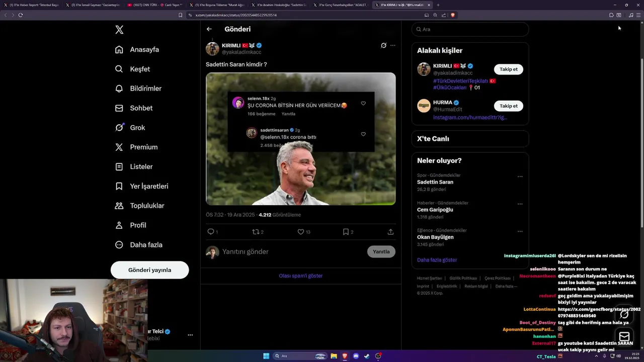Open HURMA's profile avatar

424,106
